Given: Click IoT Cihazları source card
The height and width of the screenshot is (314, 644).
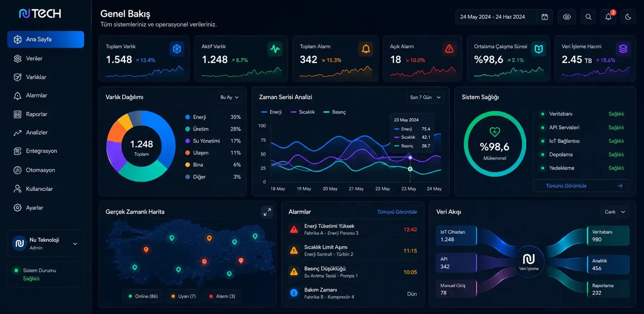Looking at the screenshot, I should click(x=456, y=236).
